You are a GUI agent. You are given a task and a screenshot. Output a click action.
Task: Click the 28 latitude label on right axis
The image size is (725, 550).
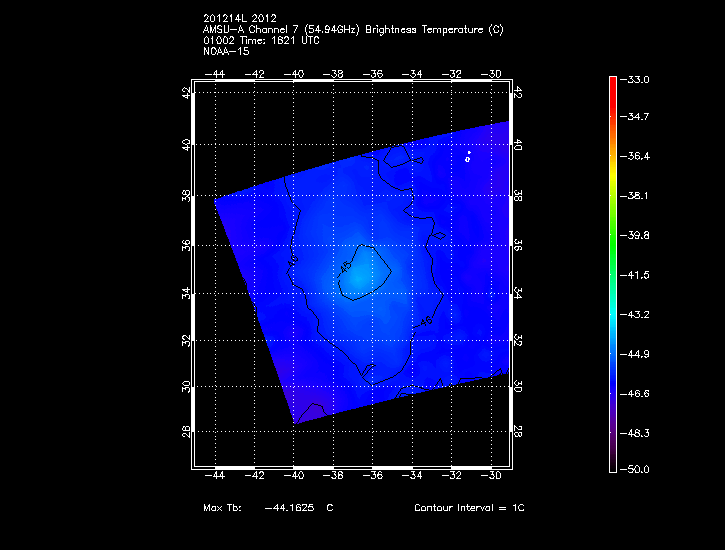tap(518, 432)
